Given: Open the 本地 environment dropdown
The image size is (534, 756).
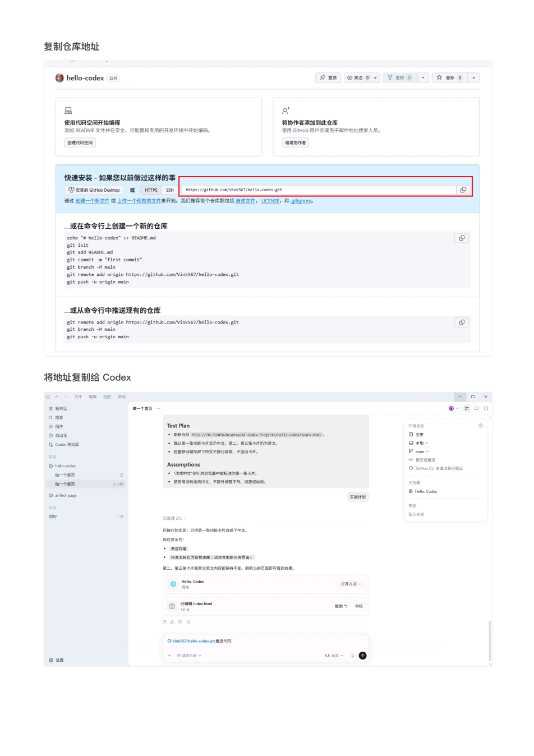Looking at the screenshot, I should pyautogui.click(x=418, y=443).
